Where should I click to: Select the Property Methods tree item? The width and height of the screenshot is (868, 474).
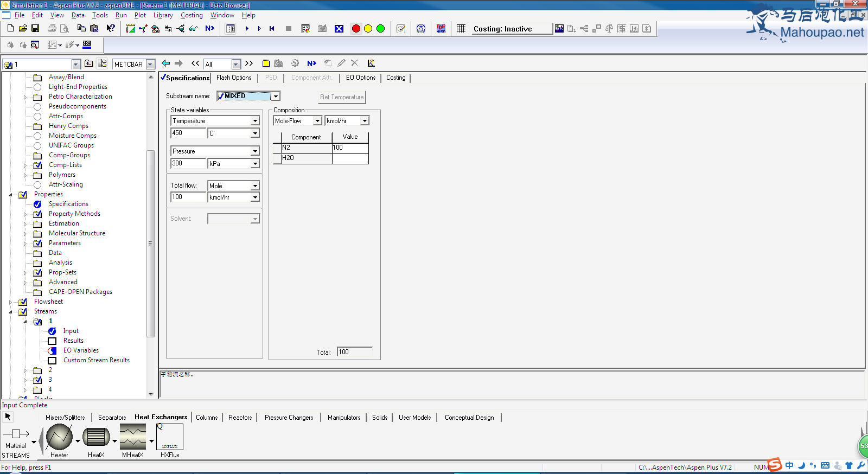coord(74,214)
